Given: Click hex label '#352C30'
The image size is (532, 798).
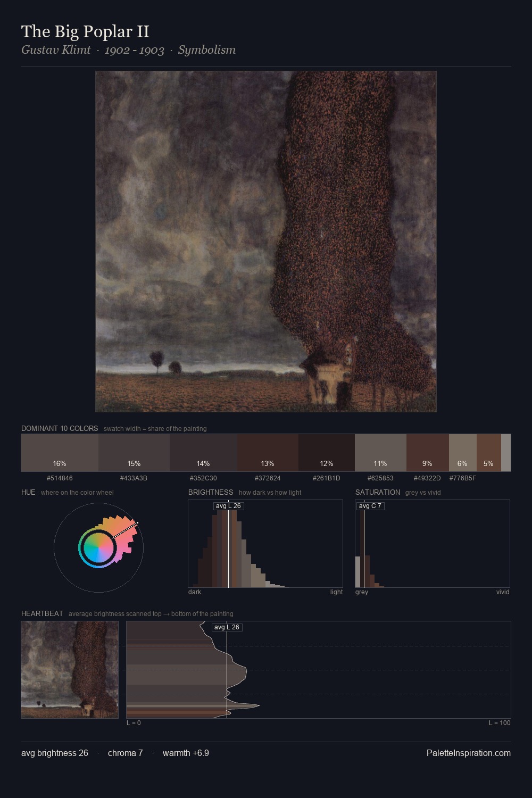Looking at the screenshot, I should [x=203, y=478].
